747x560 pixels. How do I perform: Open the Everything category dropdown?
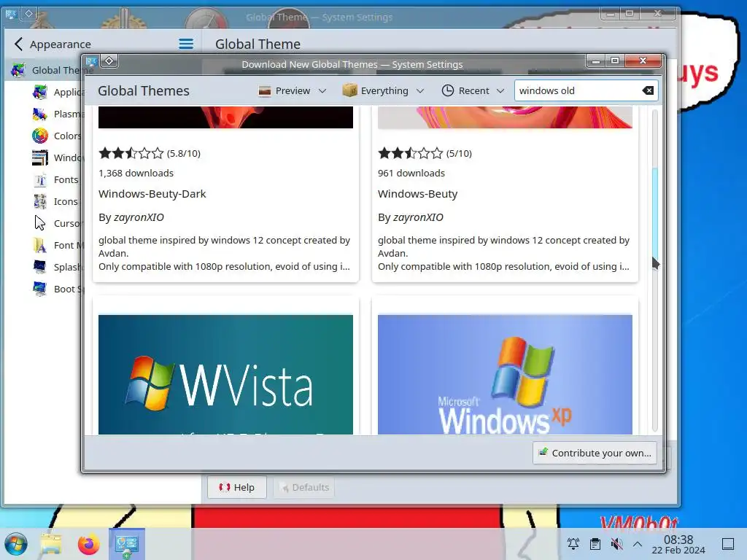(383, 90)
